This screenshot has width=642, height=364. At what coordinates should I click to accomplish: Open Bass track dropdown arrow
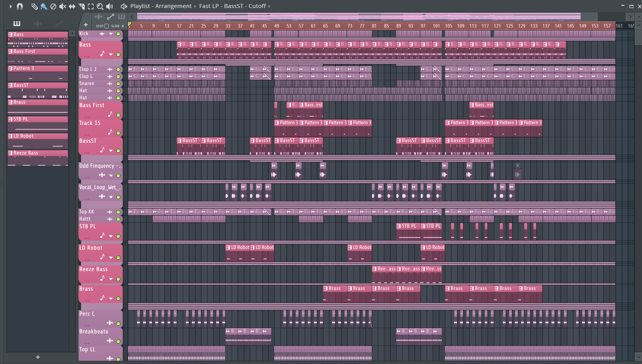coord(111,55)
